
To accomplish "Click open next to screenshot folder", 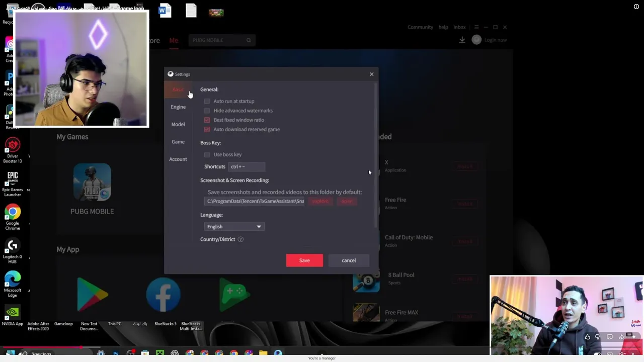I will (347, 201).
